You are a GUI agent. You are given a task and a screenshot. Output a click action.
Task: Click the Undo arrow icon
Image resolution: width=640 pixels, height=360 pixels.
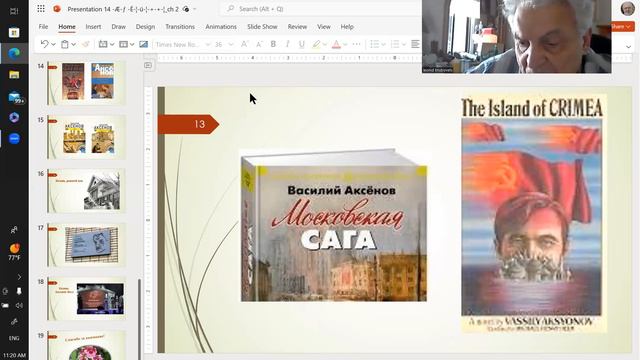[44, 44]
